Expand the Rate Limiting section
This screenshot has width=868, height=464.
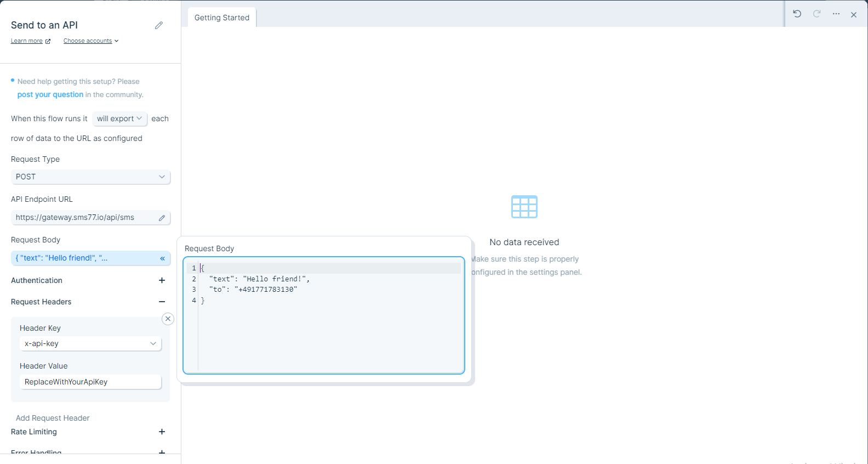tap(162, 432)
